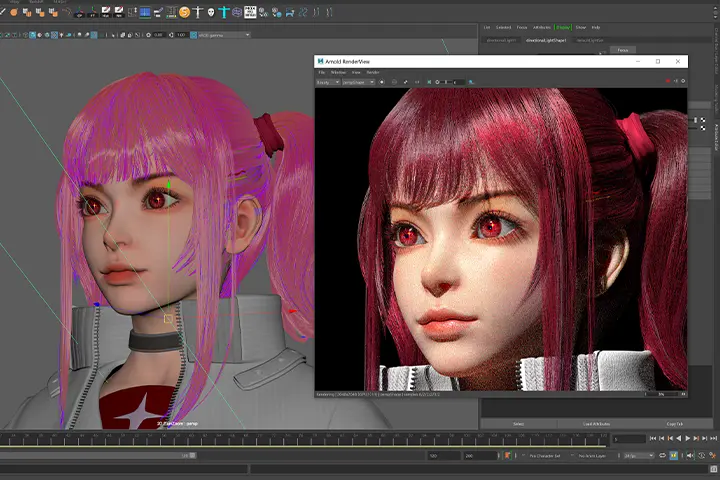
Task: Open the 24 fps playback speed dropdown
Action: (x=639, y=456)
